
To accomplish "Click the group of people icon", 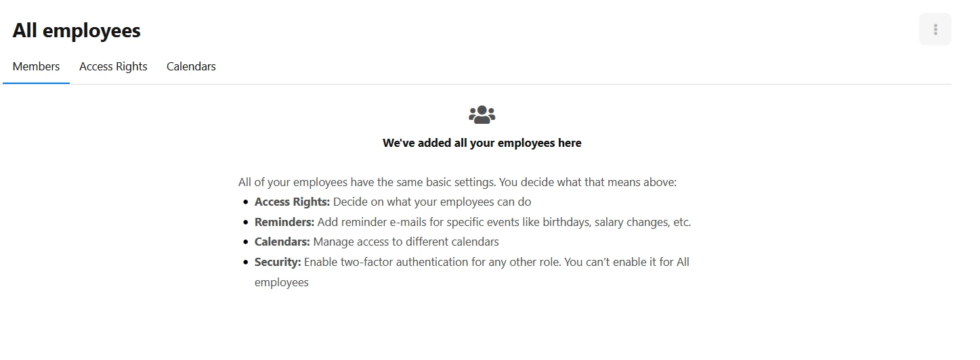I will tap(482, 114).
